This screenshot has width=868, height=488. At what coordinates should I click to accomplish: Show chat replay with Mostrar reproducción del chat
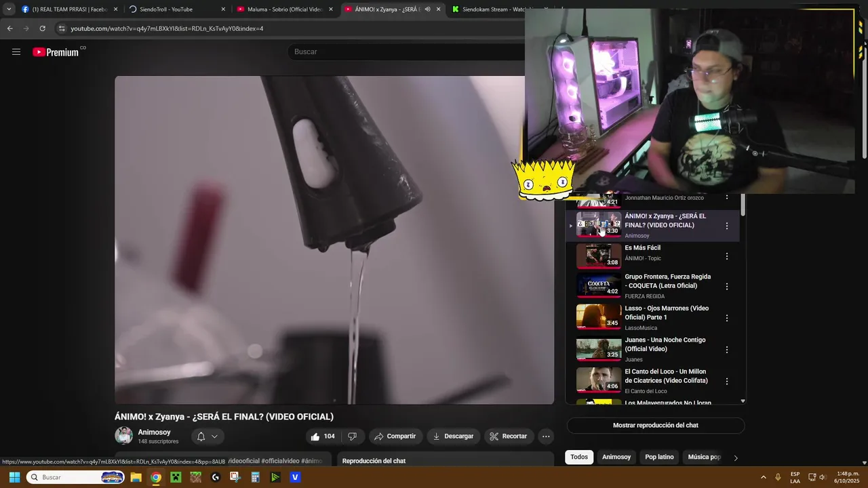tap(656, 426)
